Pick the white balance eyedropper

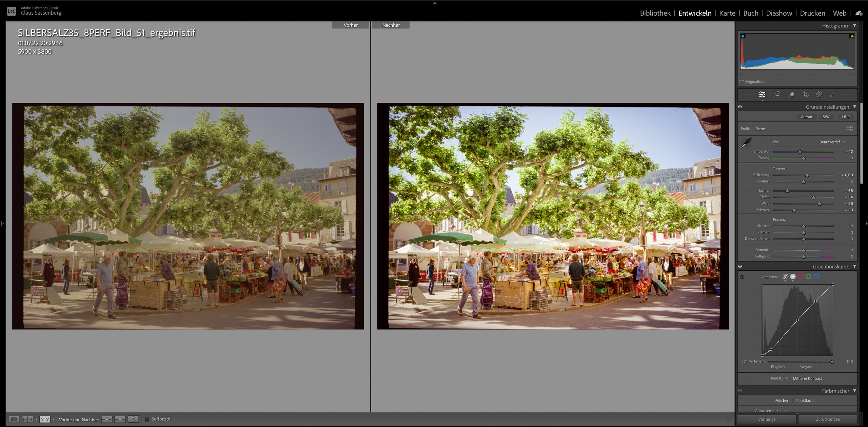[746, 143]
